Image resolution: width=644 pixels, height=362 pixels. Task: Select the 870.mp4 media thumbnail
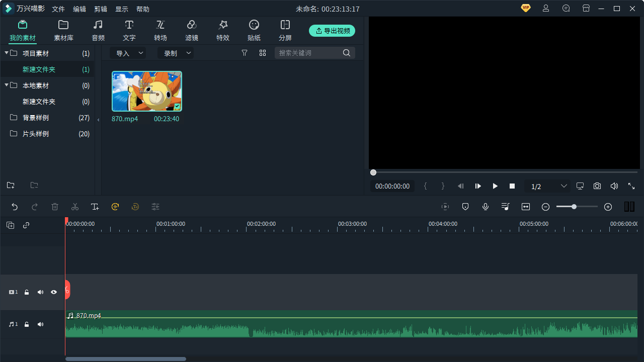(147, 91)
